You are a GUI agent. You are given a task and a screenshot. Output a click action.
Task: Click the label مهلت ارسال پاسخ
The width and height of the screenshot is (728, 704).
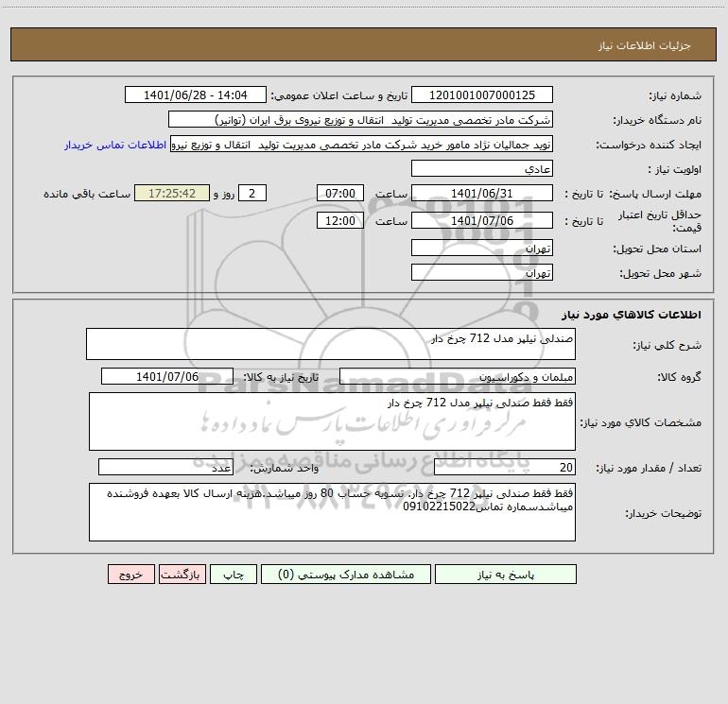[x=655, y=194]
